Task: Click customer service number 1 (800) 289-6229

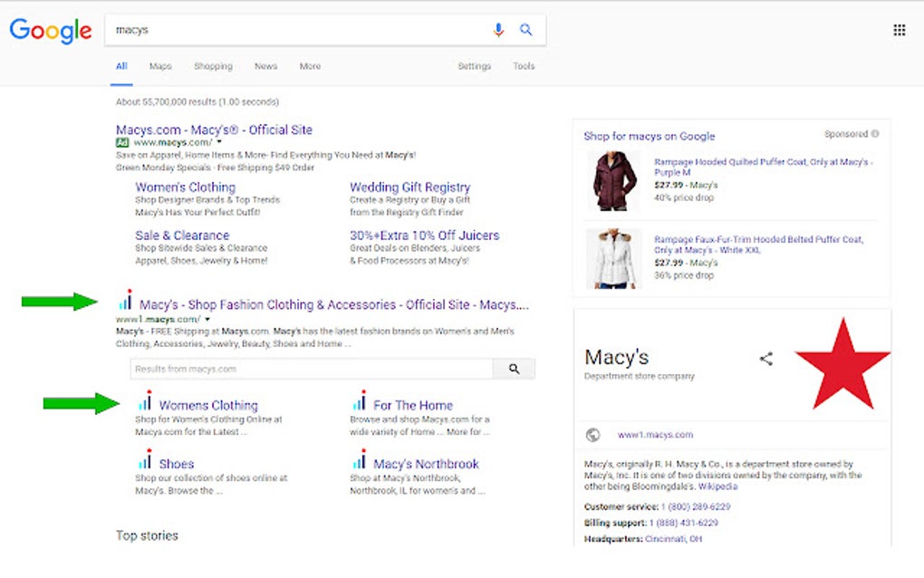Action: 696,506
